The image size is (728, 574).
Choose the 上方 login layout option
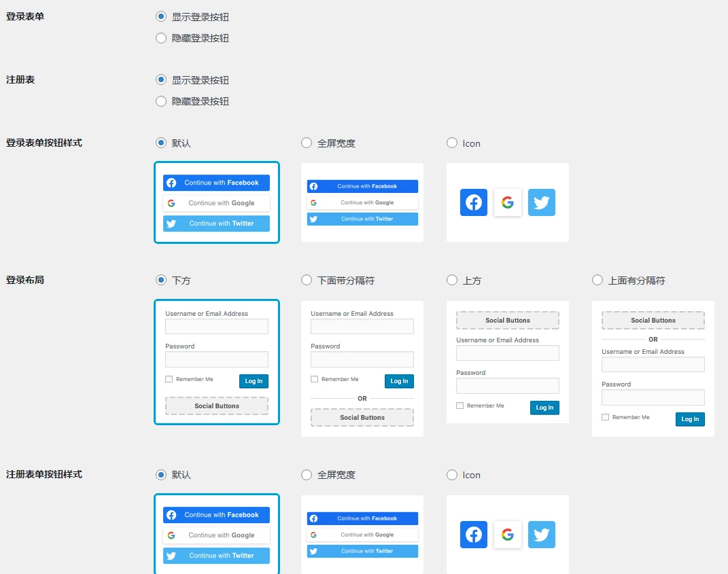tap(451, 280)
